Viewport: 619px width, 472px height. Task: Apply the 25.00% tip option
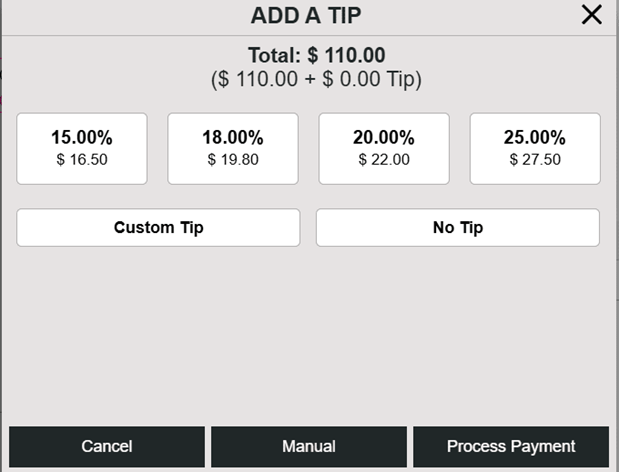[535, 148]
